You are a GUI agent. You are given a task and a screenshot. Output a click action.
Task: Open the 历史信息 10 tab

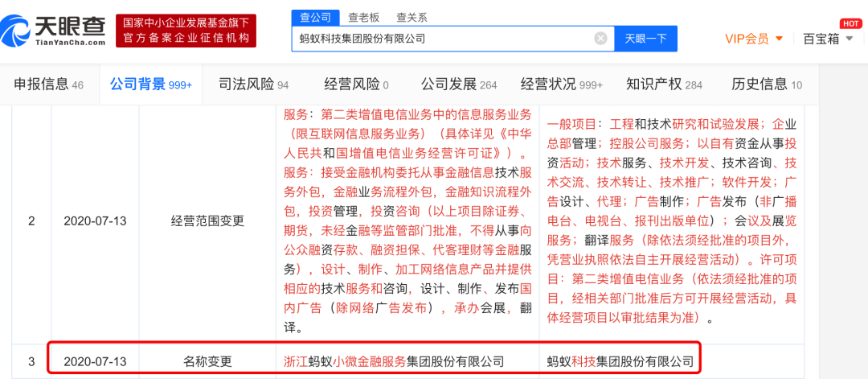tap(766, 84)
